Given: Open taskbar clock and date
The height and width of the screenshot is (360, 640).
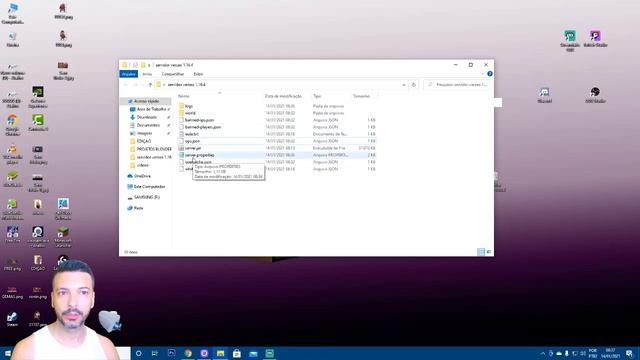Looking at the screenshot, I should [x=610, y=353].
